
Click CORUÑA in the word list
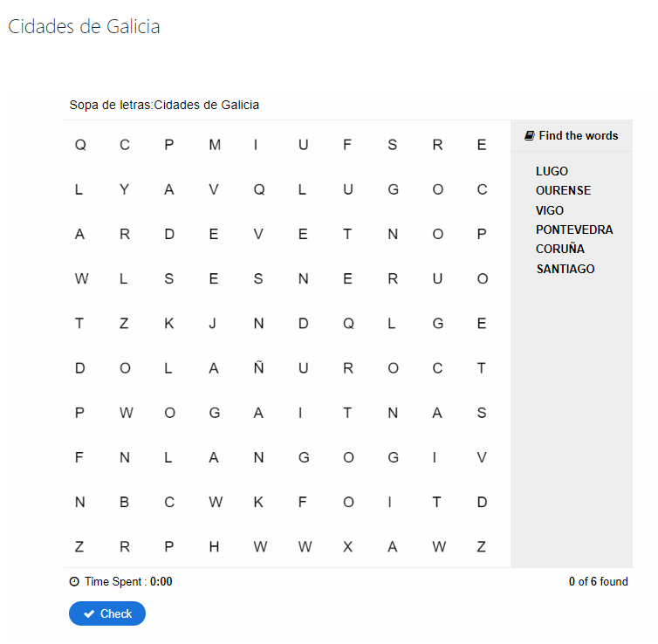tap(560, 249)
